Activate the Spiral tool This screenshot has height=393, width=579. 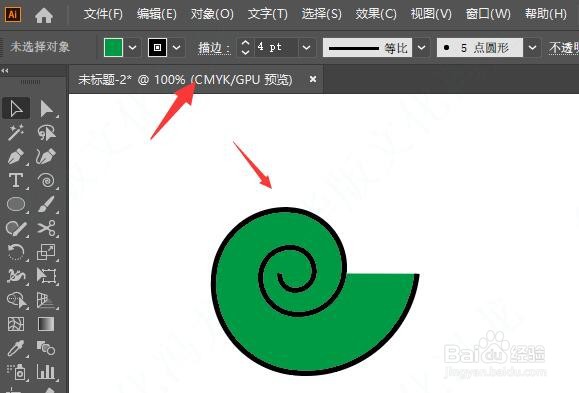[47, 181]
